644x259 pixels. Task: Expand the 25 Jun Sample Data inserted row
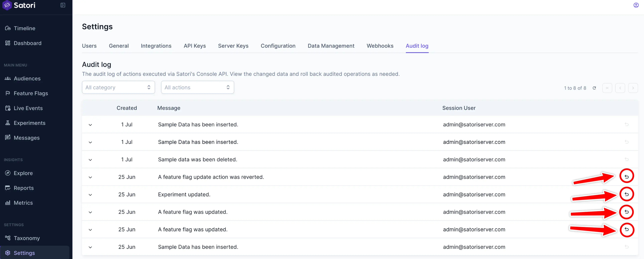click(x=90, y=247)
